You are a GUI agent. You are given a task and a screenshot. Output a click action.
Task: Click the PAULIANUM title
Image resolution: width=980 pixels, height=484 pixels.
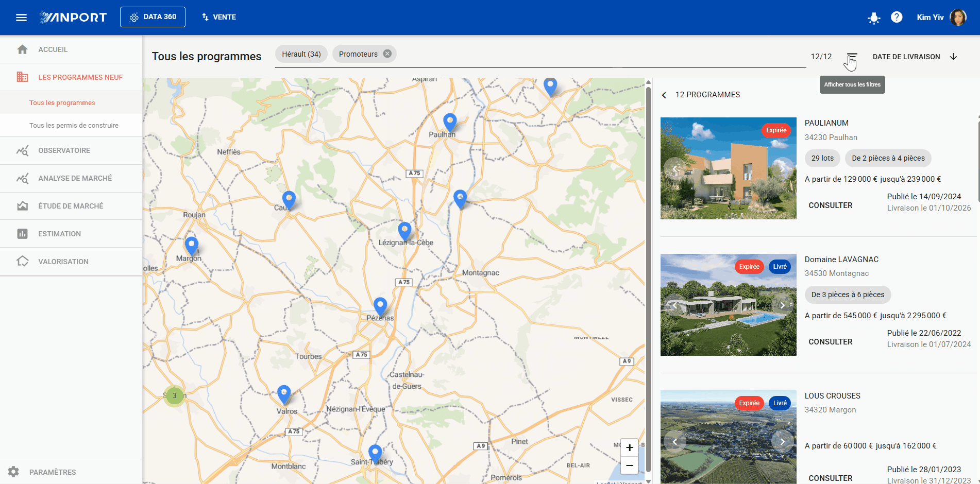826,123
